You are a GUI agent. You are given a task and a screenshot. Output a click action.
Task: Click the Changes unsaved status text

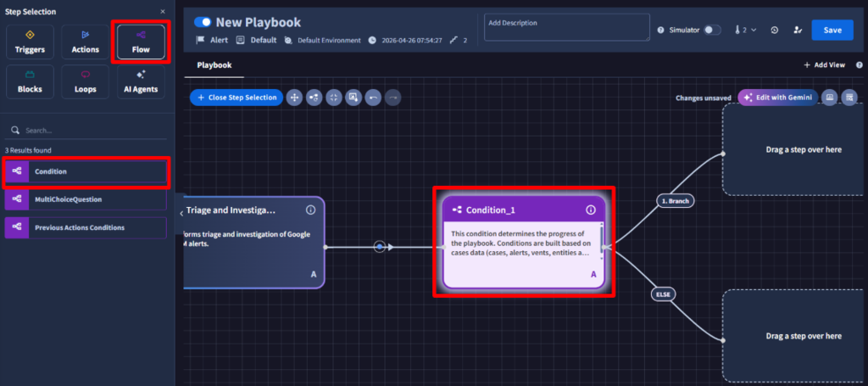(x=704, y=98)
